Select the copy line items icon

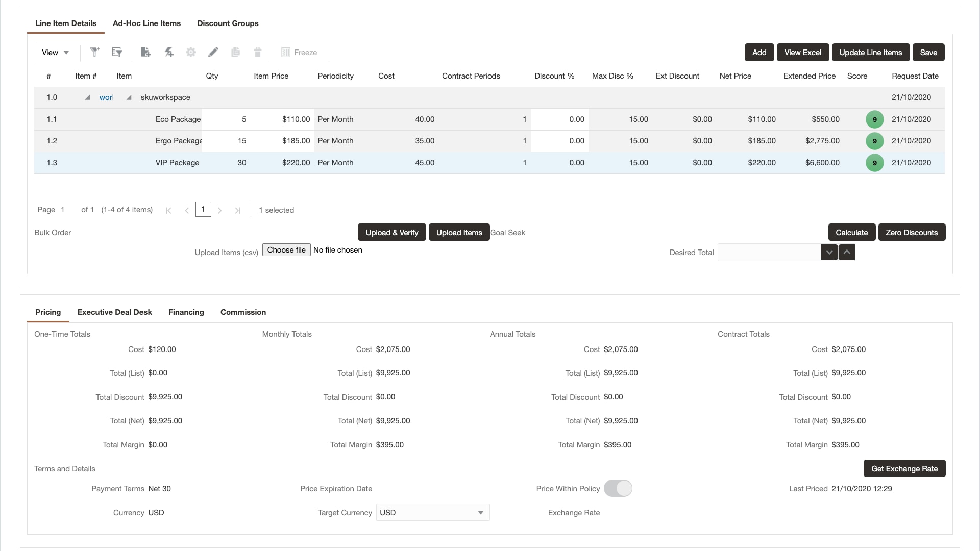tap(235, 52)
